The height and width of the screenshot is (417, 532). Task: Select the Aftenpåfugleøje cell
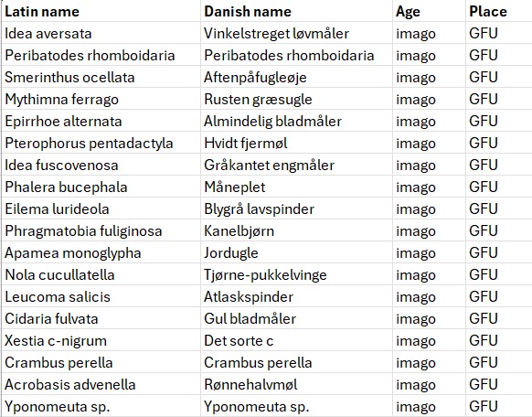[x=296, y=78]
